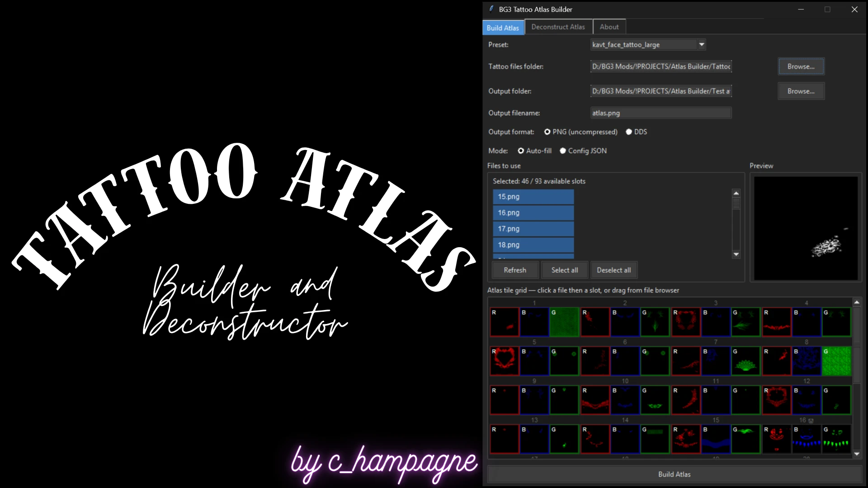Select the R tile of slot 11
The width and height of the screenshot is (868, 488).
pos(686,400)
